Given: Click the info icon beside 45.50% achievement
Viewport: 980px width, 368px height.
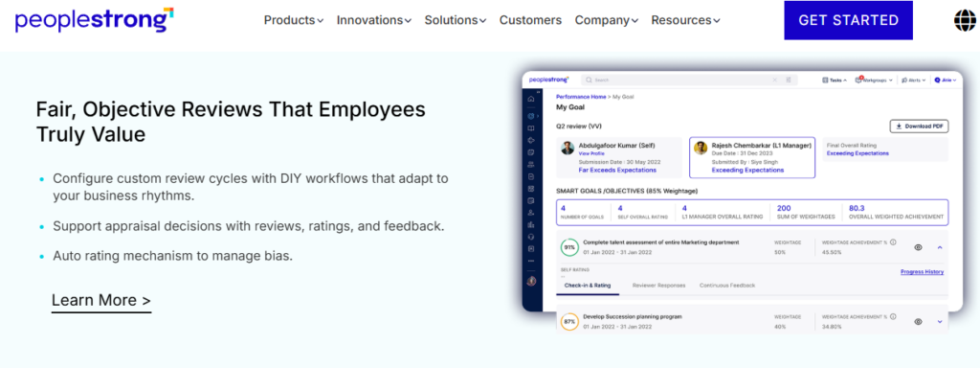Looking at the screenshot, I should [893, 242].
